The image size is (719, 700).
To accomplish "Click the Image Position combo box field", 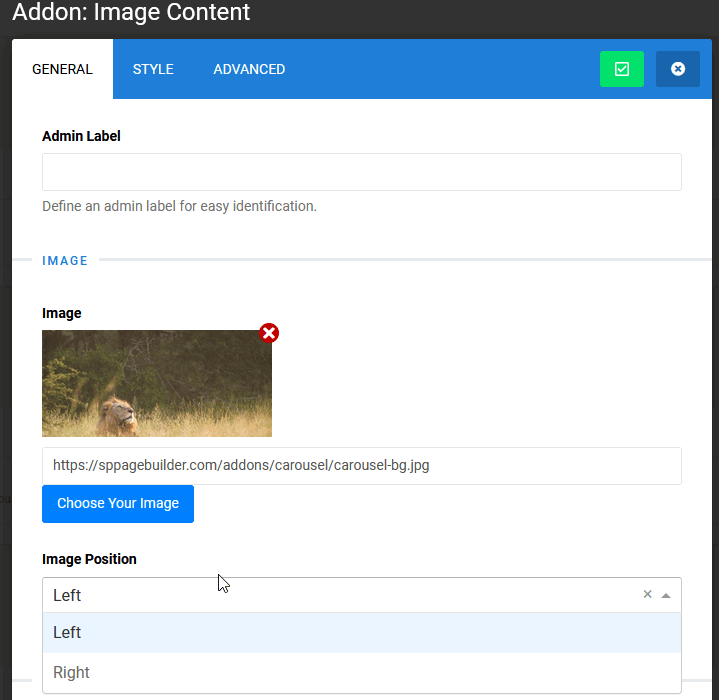I will [x=340, y=595].
